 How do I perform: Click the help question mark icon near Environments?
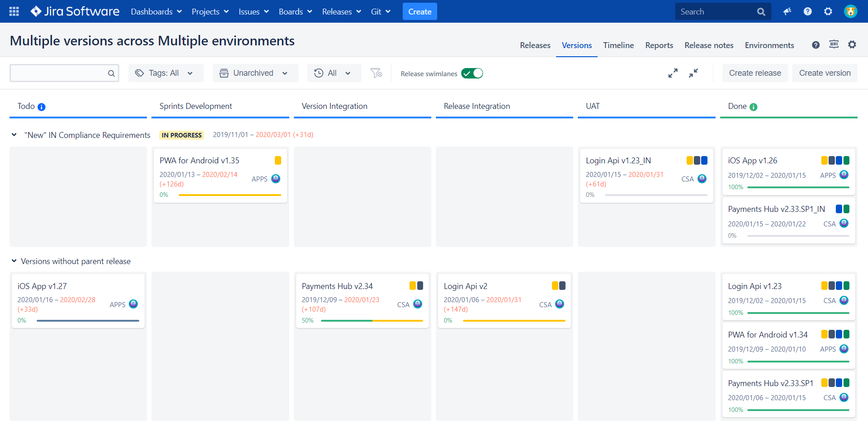[x=815, y=45]
